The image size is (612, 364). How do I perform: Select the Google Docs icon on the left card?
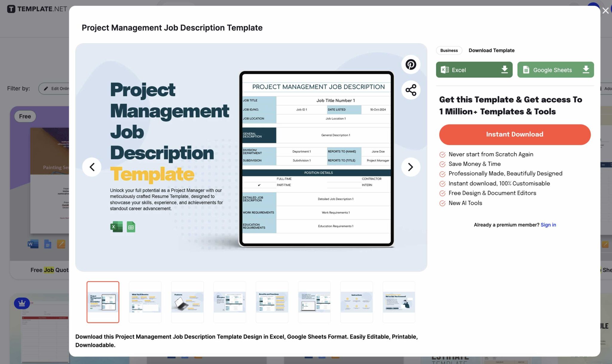coord(48,244)
